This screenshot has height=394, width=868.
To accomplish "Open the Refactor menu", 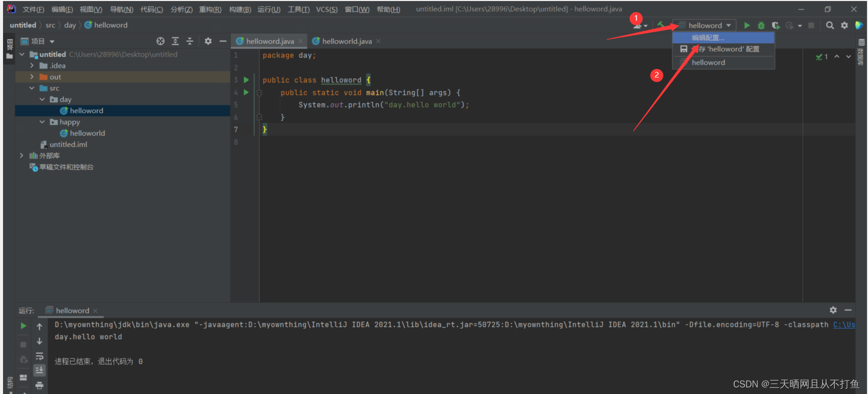I will coord(210,10).
